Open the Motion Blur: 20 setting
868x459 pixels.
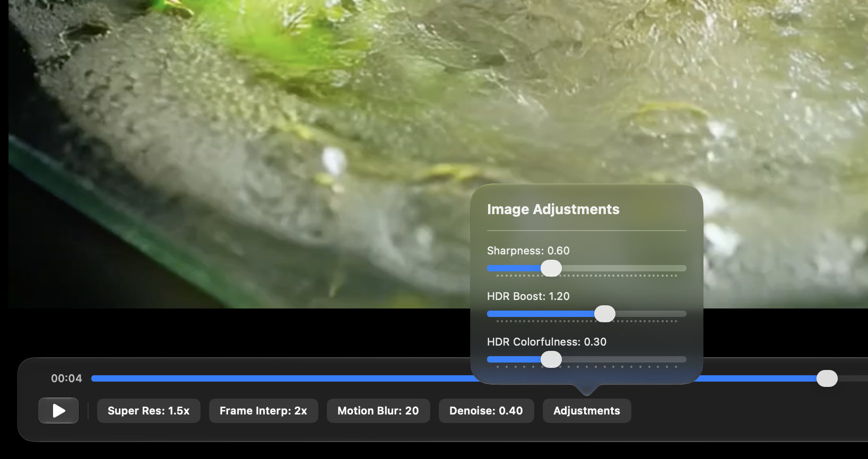(378, 411)
